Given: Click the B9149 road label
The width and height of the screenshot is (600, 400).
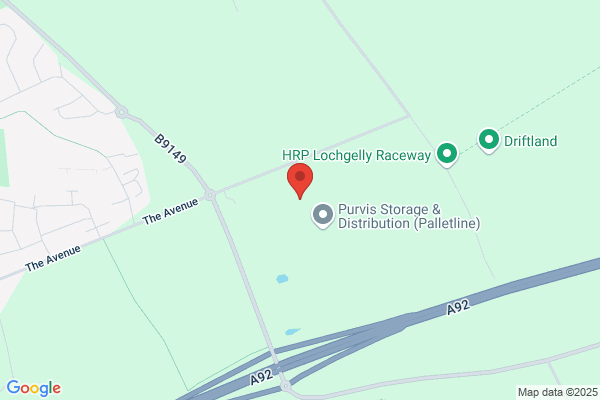Looking at the screenshot, I should 170,149.
